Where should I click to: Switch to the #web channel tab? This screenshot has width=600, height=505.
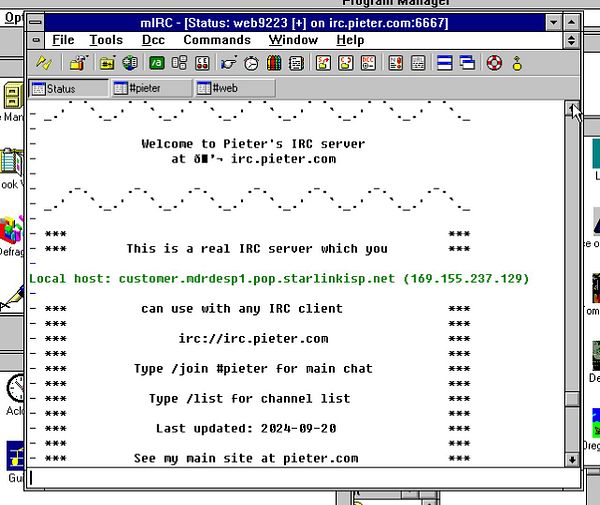235,88
